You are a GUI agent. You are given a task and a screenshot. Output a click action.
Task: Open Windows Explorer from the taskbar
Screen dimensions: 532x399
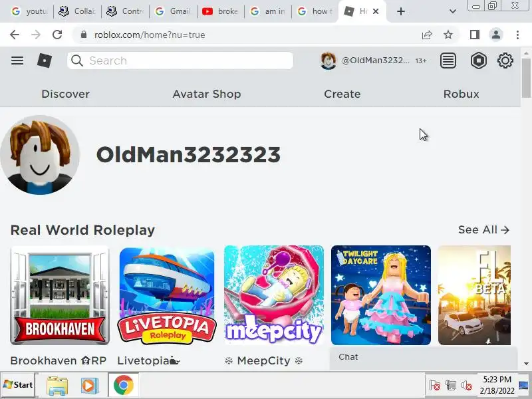coord(57,385)
